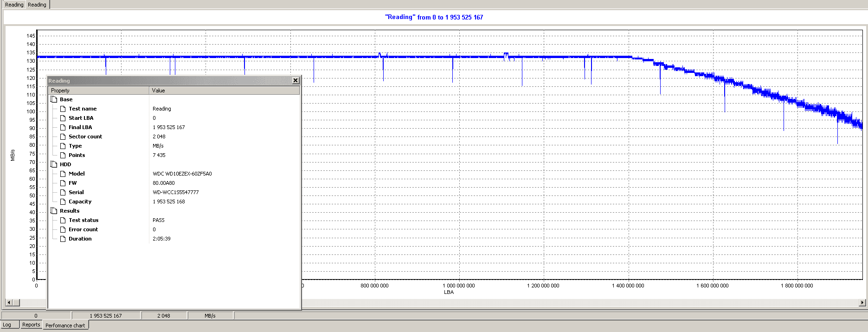
Task: Select the Test status row icon
Action: [x=63, y=220]
